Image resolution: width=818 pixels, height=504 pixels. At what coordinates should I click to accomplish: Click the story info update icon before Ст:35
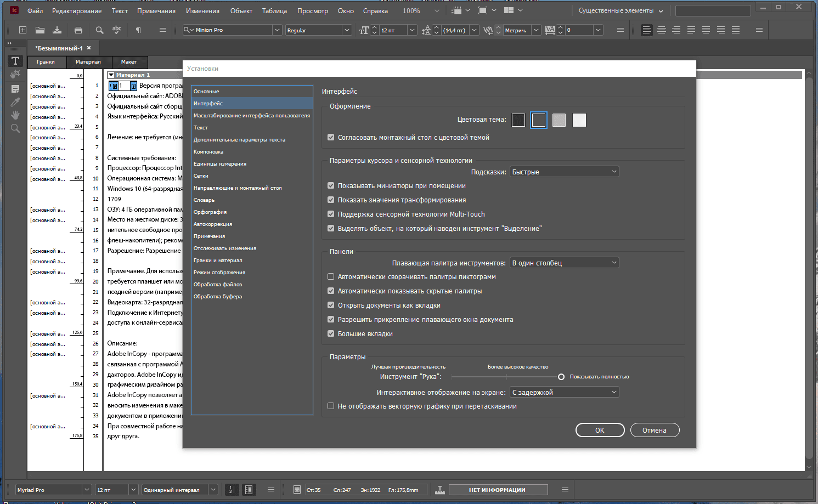297,490
